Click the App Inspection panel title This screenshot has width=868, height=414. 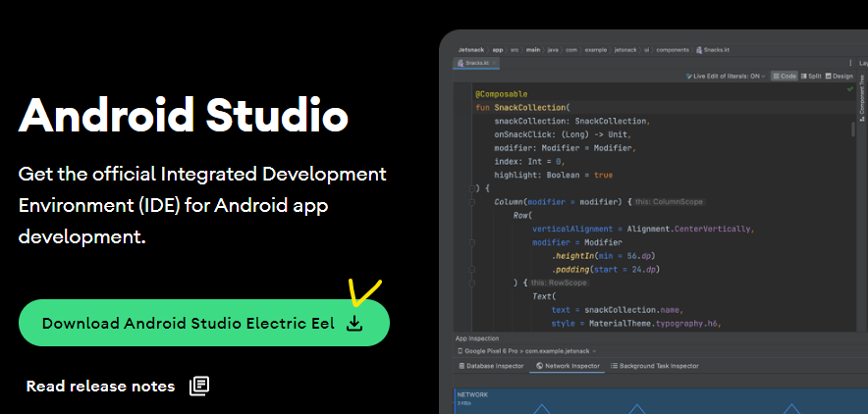[476, 338]
